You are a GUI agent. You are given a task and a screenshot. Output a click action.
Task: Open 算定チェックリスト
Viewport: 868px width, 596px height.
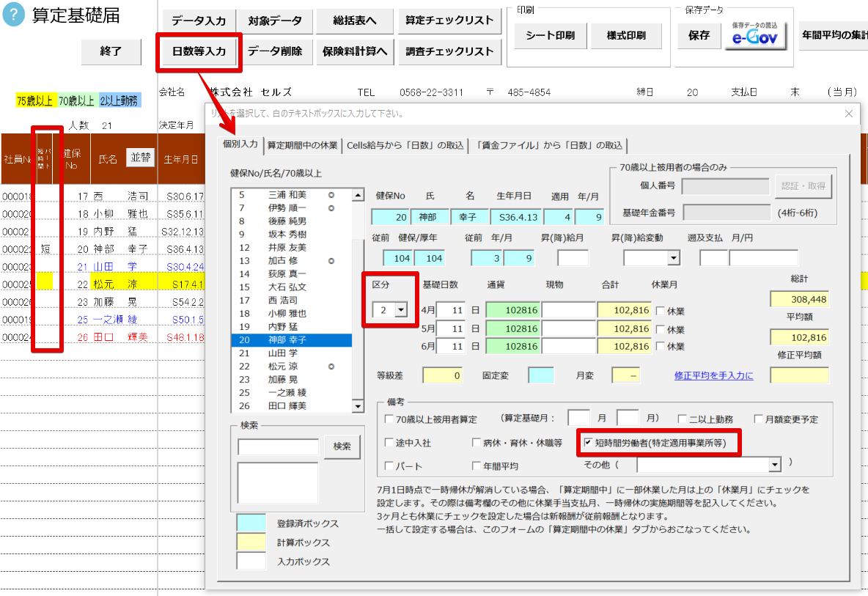pos(449,21)
